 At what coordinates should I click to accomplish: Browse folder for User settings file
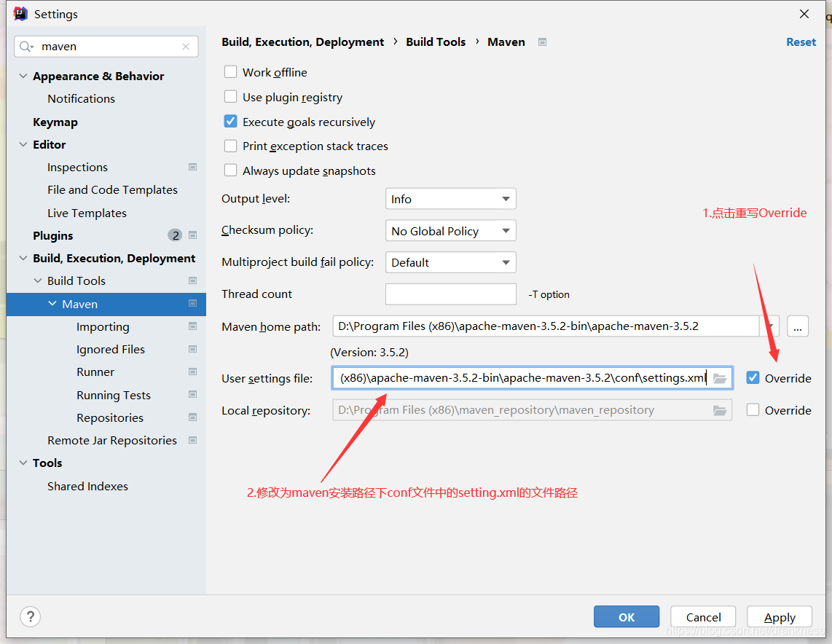pos(720,378)
